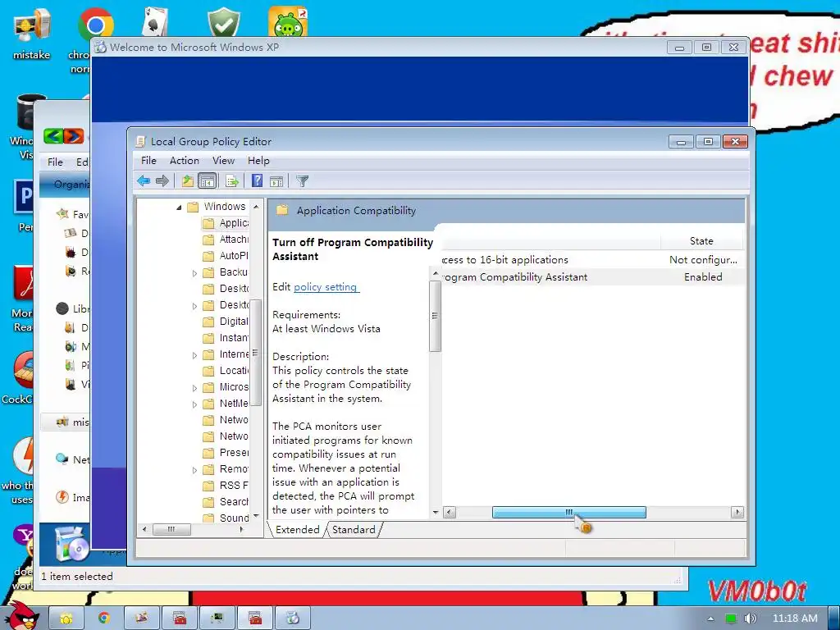Switch to the Standard tab
Image resolution: width=840 pixels, height=630 pixels.
(354, 529)
